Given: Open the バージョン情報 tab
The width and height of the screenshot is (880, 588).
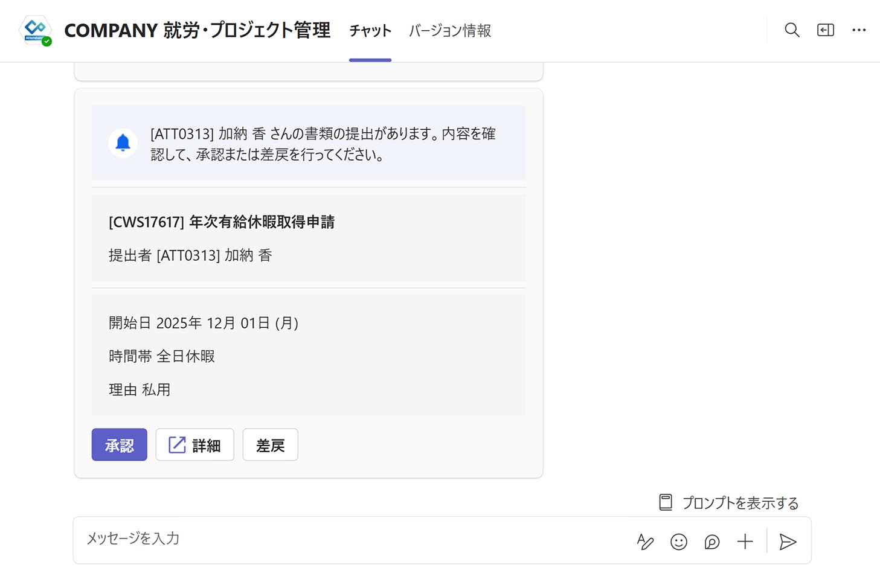Looking at the screenshot, I should (450, 31).
